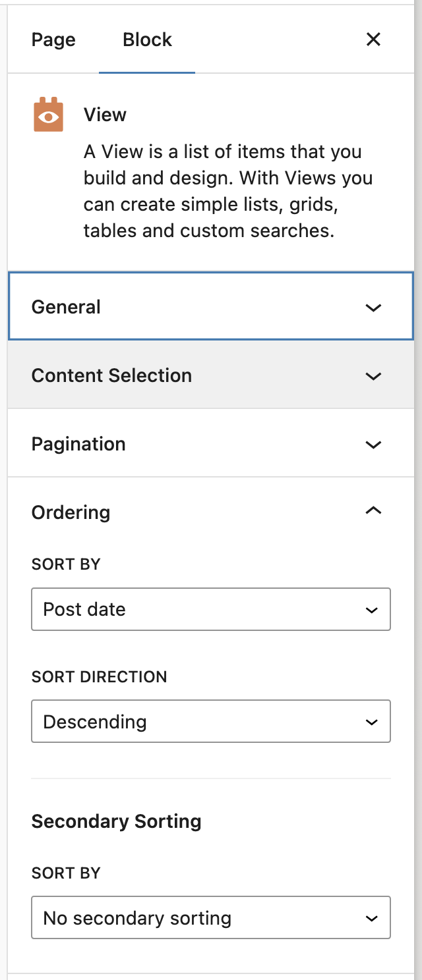Click the Secondary Sorting heading

(x=116, y=821)
